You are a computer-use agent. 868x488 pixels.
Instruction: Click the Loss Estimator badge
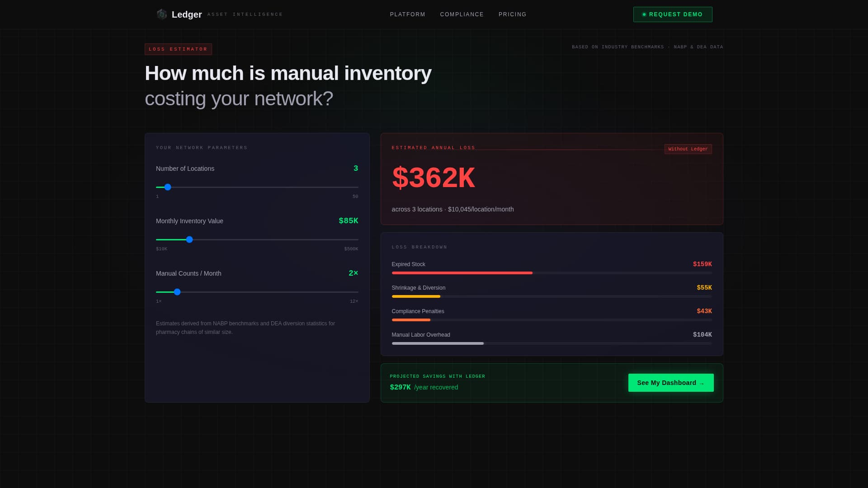click(178, 49)
